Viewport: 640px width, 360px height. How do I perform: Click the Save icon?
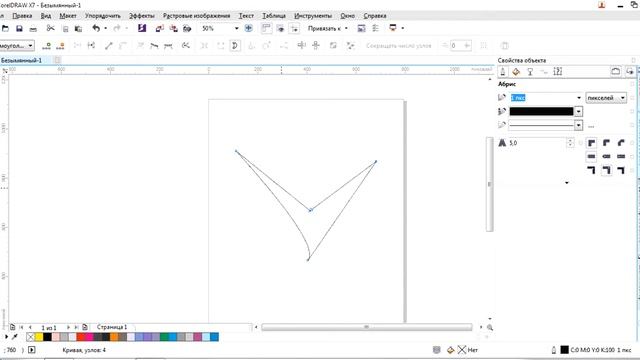(x=19, y=29)
